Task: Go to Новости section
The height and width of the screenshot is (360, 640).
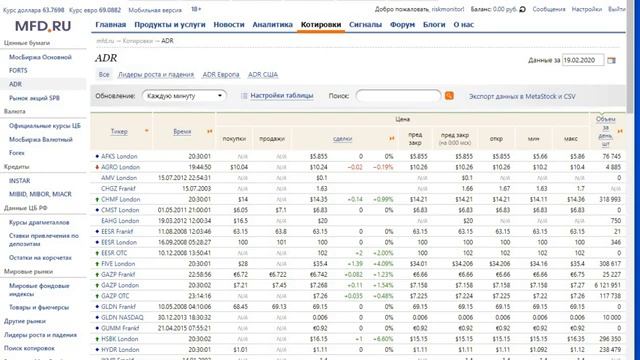Action: (x=229, y=24)
